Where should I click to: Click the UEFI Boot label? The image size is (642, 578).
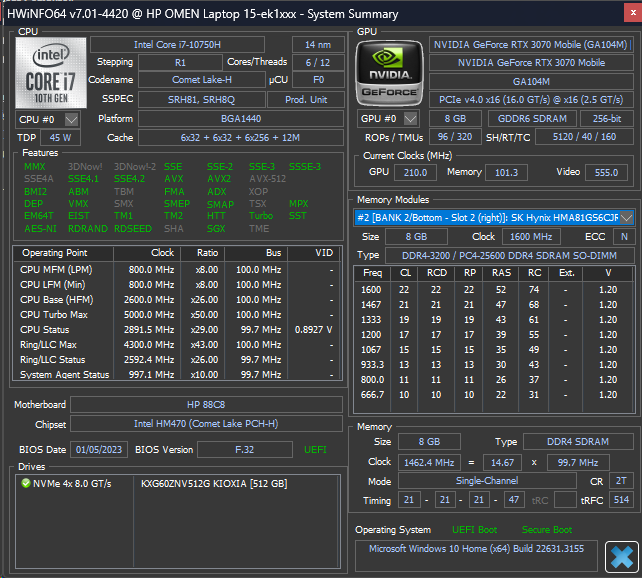click(x=475, y=529)
